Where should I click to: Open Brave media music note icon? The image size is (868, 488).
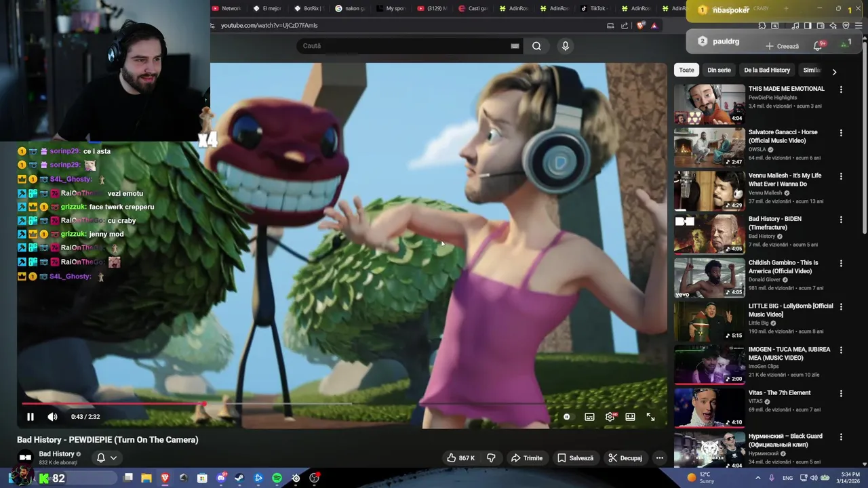point(795,26)
